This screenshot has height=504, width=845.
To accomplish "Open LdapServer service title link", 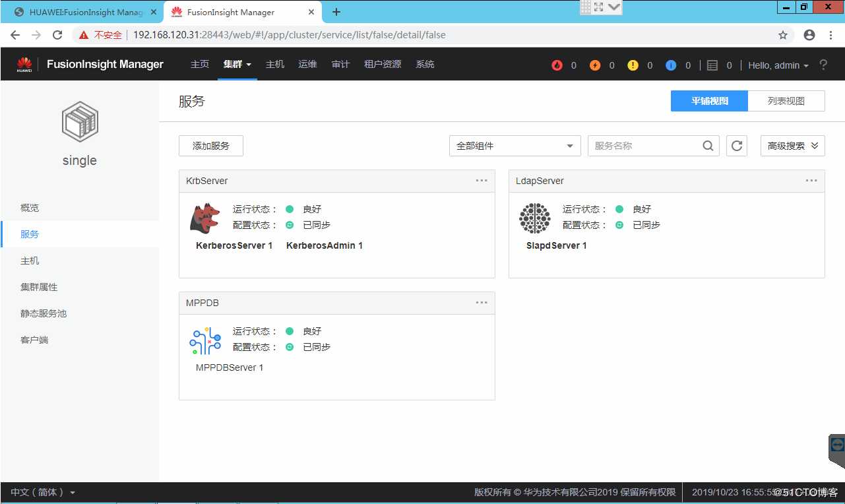I will coord(540,181).
